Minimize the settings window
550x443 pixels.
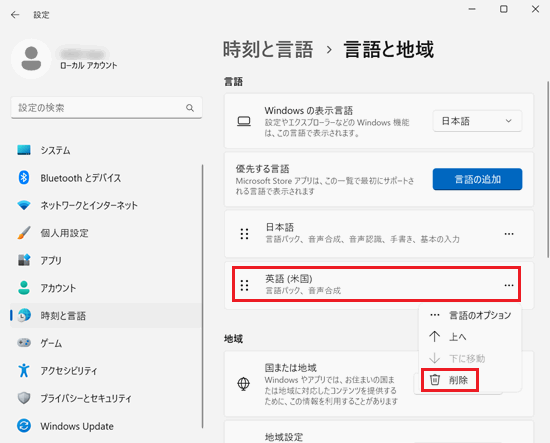(472, 9)
